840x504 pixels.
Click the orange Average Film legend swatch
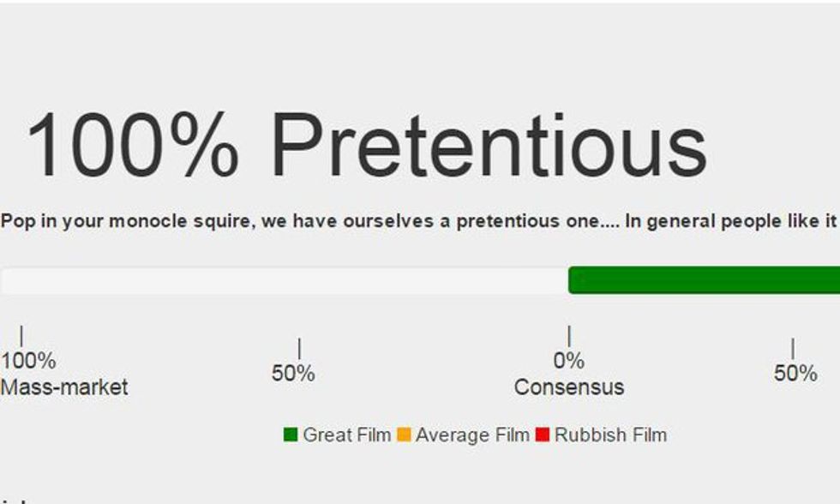(x=404, y=435)
